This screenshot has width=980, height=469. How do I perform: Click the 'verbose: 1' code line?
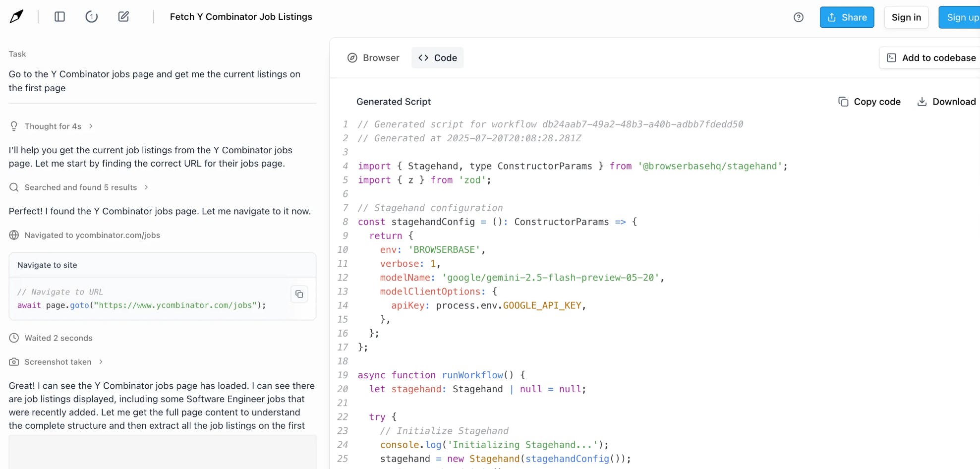(410, 264)
